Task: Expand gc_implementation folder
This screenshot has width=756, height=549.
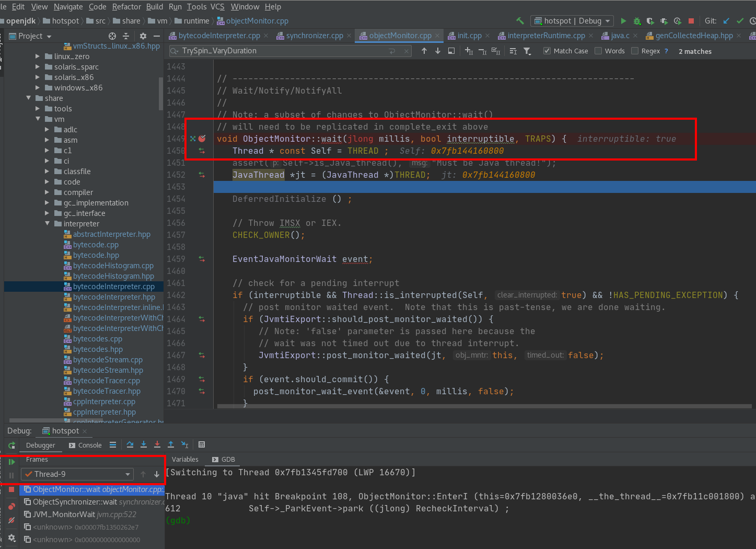Action: coord(47,202)
